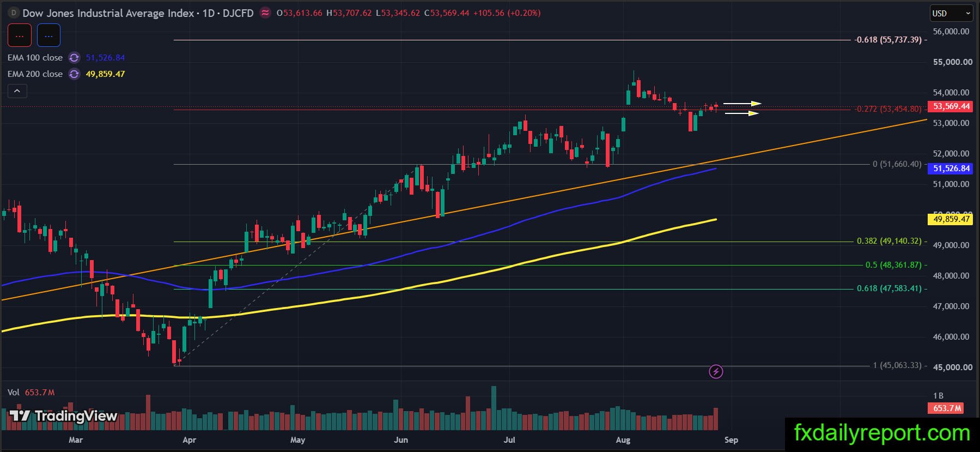Image resolution: width=980 pixels, height=452 pixels.
Task: Click the blue EMA 100 price tag on axis
Action: coord(951,168)
